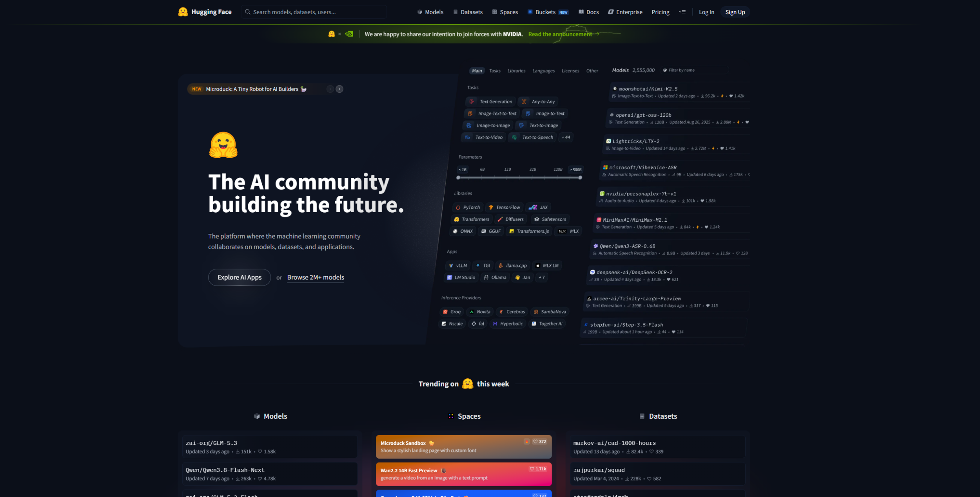Toggle the Text-to-Video task filter
Viewport: 980px width, 497px height.
click(484, 137)
